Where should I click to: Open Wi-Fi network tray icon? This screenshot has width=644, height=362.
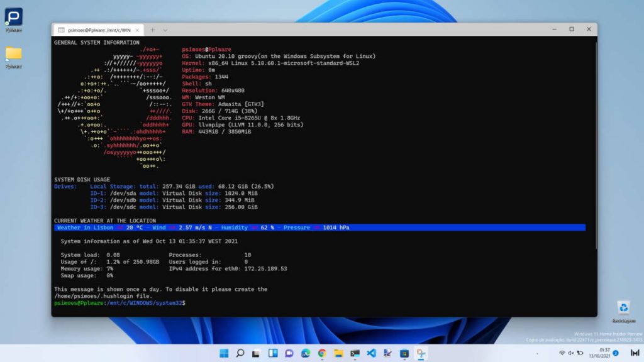(x=562, y=353)
